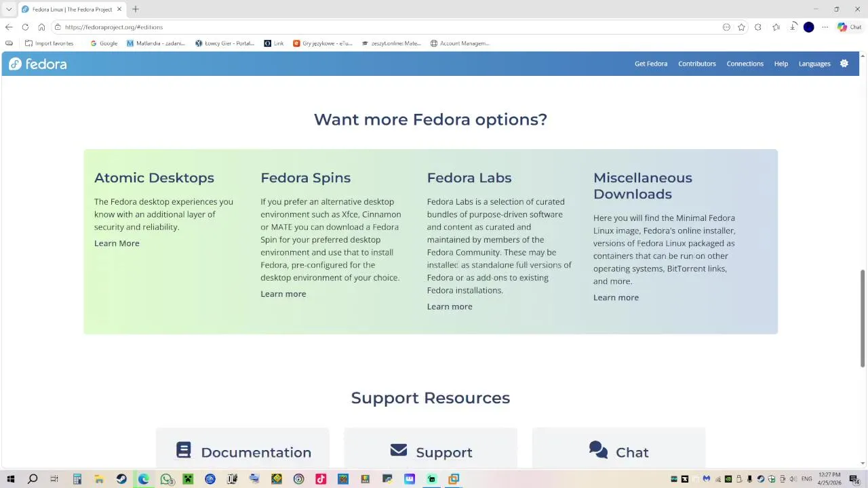Screen dimensions: 868x488
Task: Open the browser home page
Action: [x=41, y=27]
